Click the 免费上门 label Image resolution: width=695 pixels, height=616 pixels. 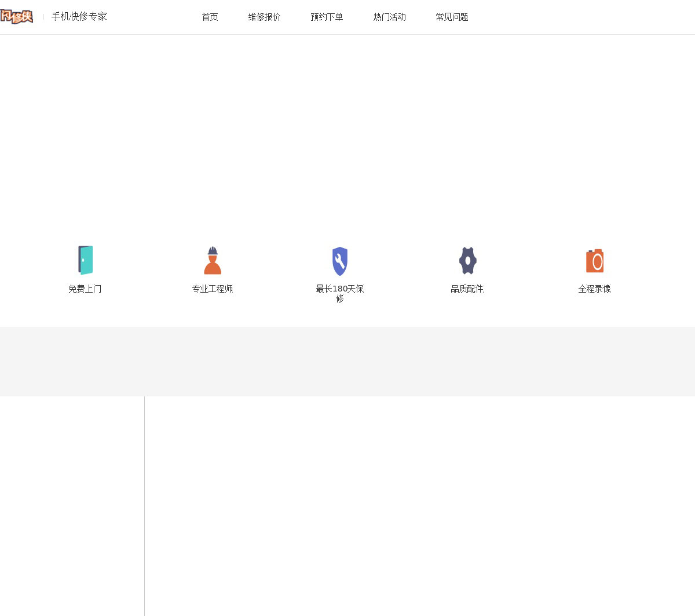pyautogui.click(x=85, y=289)
